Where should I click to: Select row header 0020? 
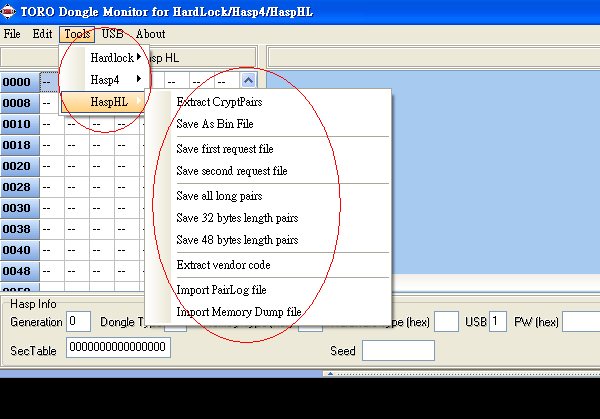(x=20, y=166)
